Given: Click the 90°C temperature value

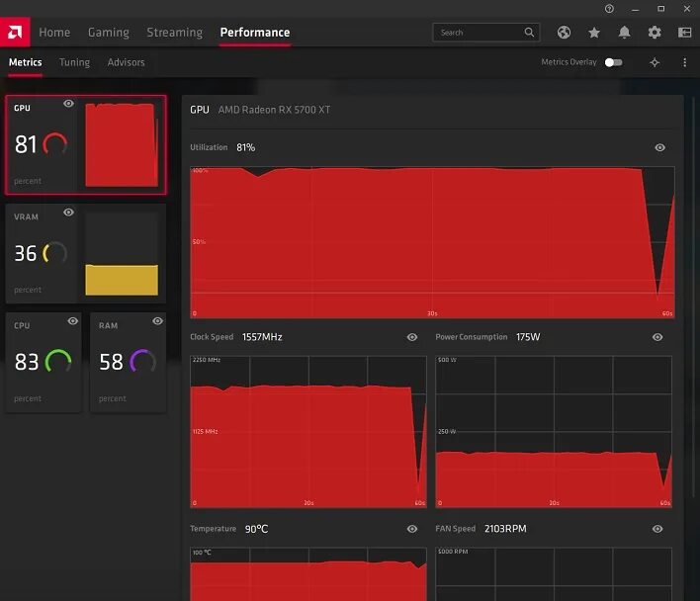Looking at the screenshot, I should [x=256, y=529].
